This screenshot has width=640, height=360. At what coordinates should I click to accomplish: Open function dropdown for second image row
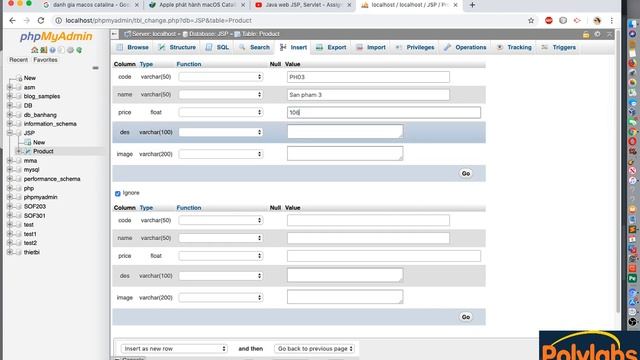click(220, 298)
